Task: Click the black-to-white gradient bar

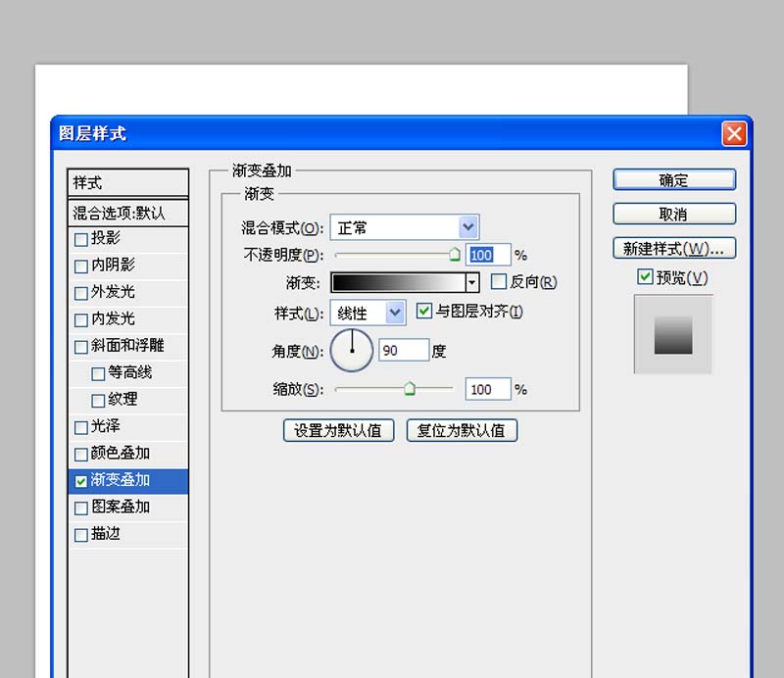Action: pos(399,282)
